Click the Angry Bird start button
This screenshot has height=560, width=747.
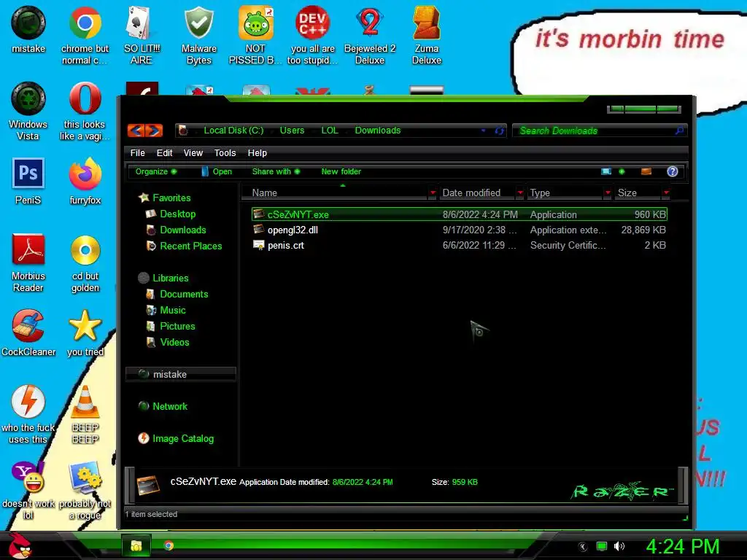(x=20, y=545)
